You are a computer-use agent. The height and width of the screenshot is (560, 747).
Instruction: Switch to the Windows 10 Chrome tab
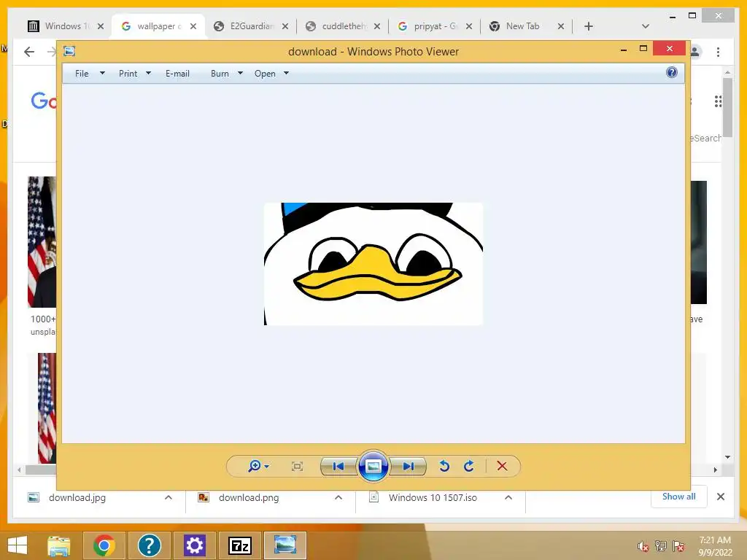point(65,26)
